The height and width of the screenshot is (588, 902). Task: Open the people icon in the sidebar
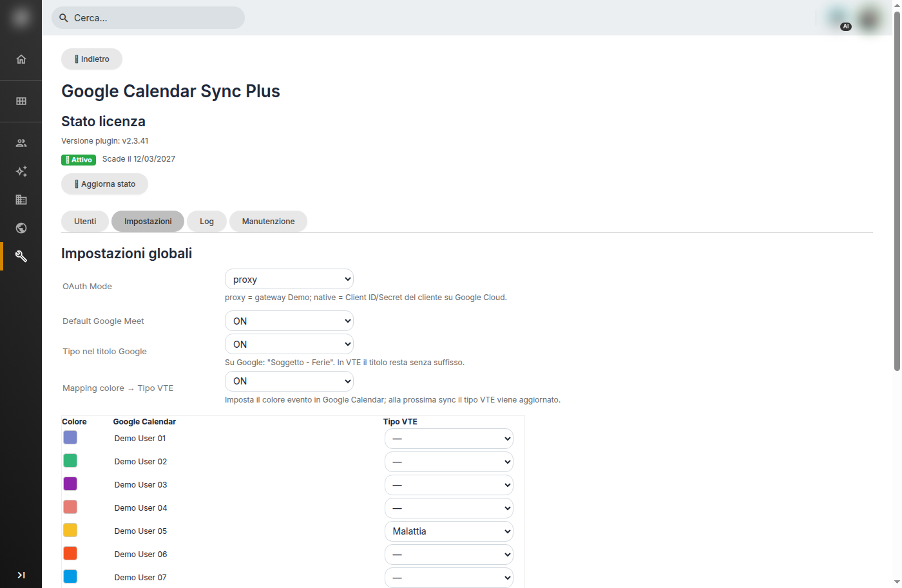[21, 143]
